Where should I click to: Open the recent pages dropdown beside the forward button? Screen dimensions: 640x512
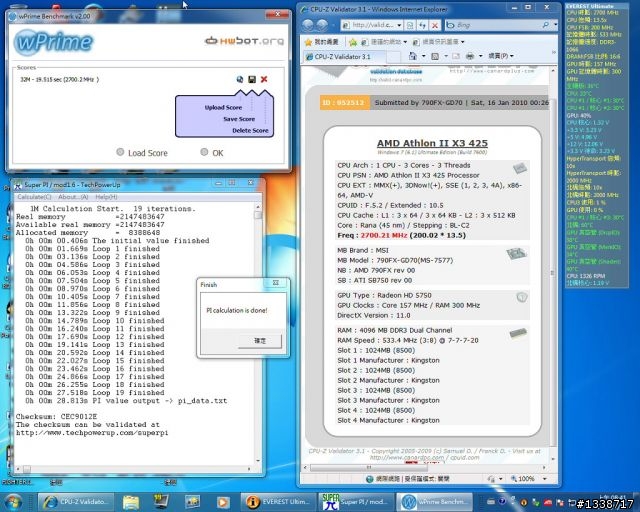(332, 25)
